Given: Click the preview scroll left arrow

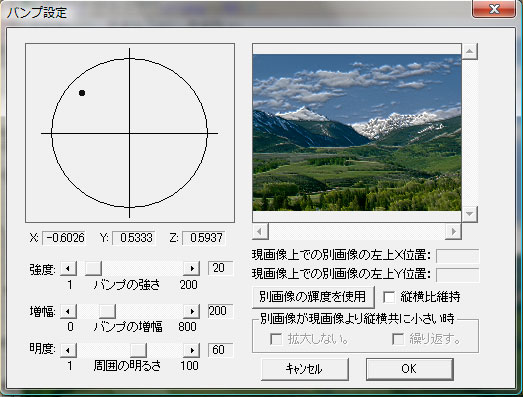Looking at the screenshot, I should click(260, 231).
